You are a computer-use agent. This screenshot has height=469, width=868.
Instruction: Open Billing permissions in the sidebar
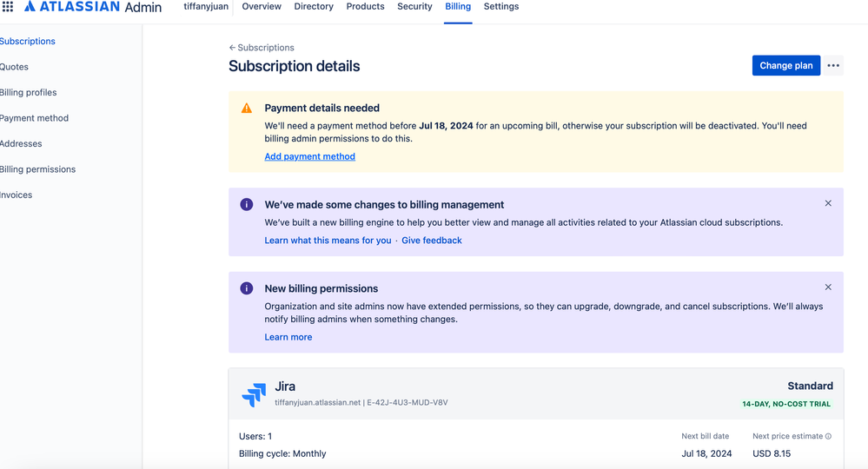click(37, 169)
